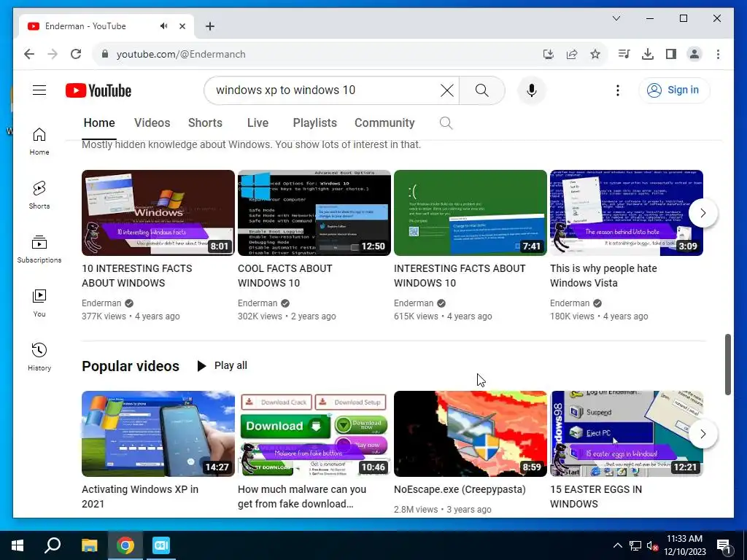Show hidden system tray icons
Viewport: 747px width, 560px height.
pyautogui.click(x=617, y=545)
